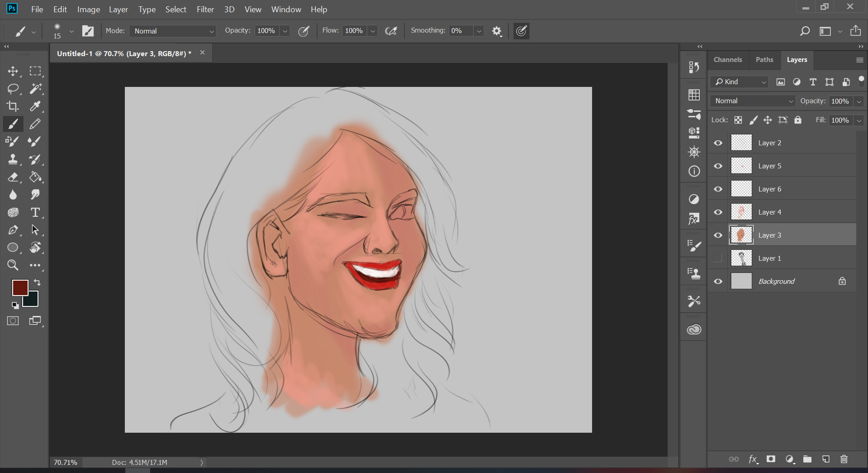The width and height of the screenshot is (868, 473).
Task: Open the Smoothing slider arrow
Action: pyautogui.click(x=479, y=31)
